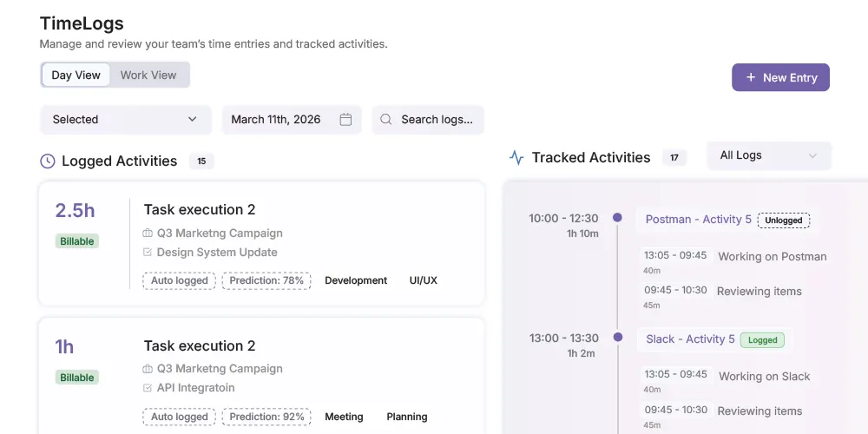Click Q3 Marketng Campaign in 2.5h card
The height and width of the screenshot is (434, 868).
[220, 233]
